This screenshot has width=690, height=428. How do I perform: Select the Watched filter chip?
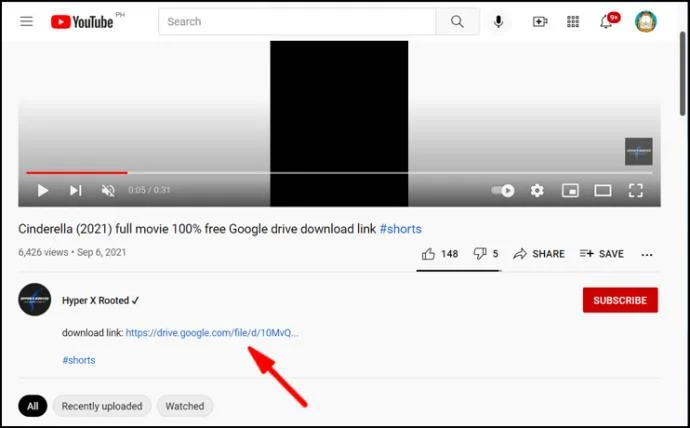(185, 406)
